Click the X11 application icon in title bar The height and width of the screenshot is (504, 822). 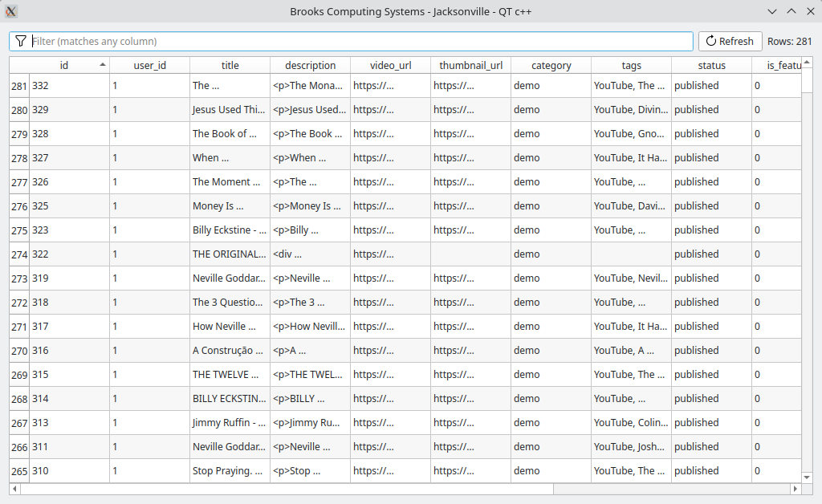[11, 11]
